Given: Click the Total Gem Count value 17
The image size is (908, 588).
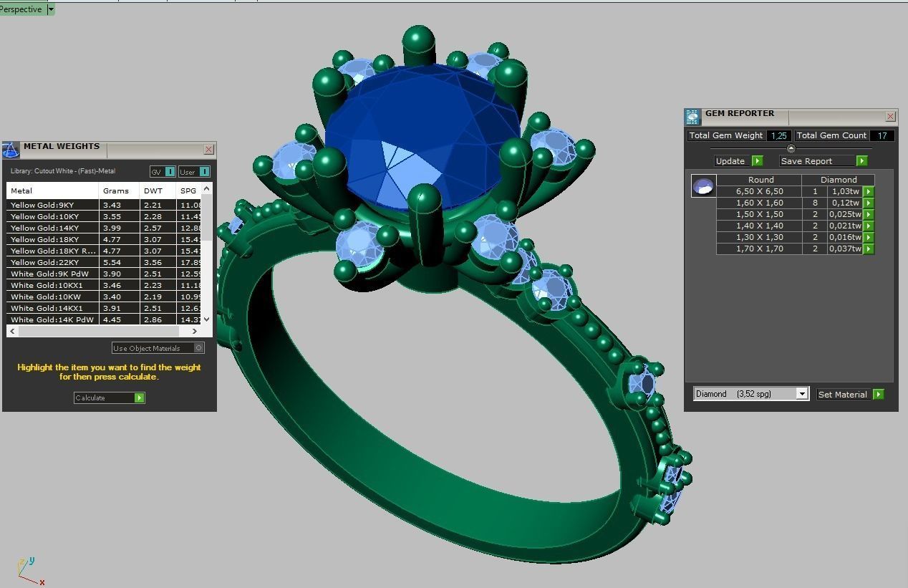Looking at the screenshot, I should pyautogui.click(x=882, y=135).
